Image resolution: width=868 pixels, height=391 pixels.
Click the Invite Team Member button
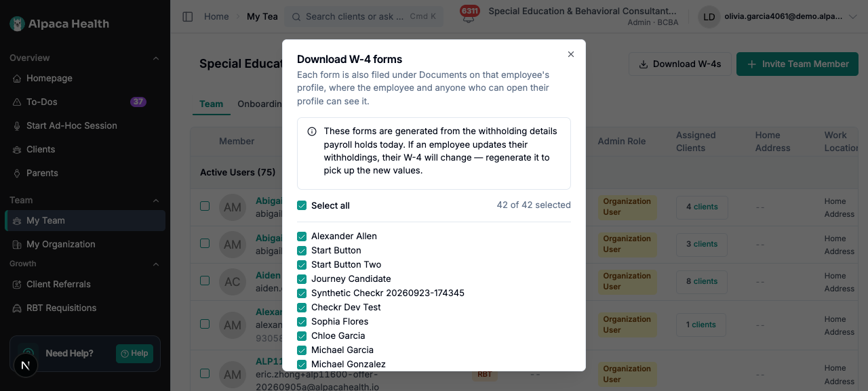[x=797, y=64]
